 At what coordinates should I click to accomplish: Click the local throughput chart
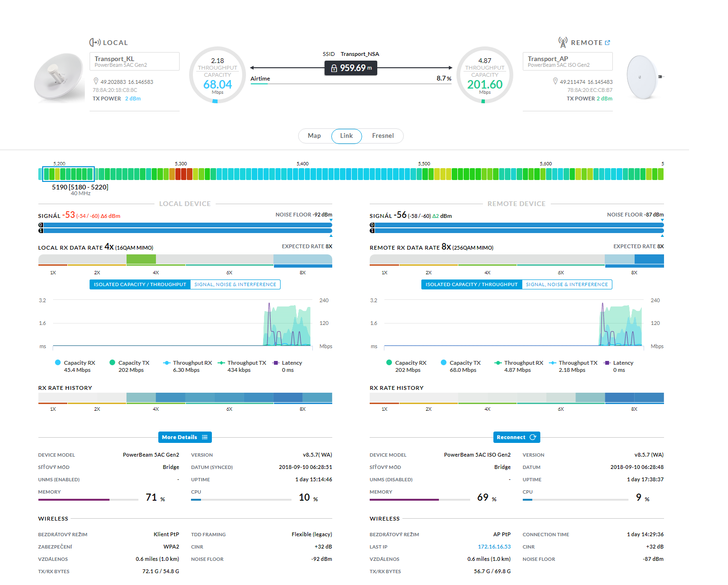pos(182,324)
